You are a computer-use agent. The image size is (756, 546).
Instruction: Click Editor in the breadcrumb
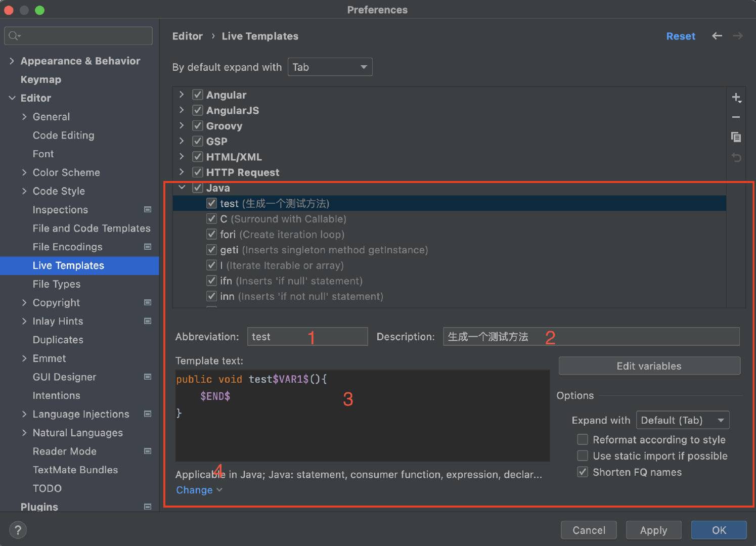point(187,36)
